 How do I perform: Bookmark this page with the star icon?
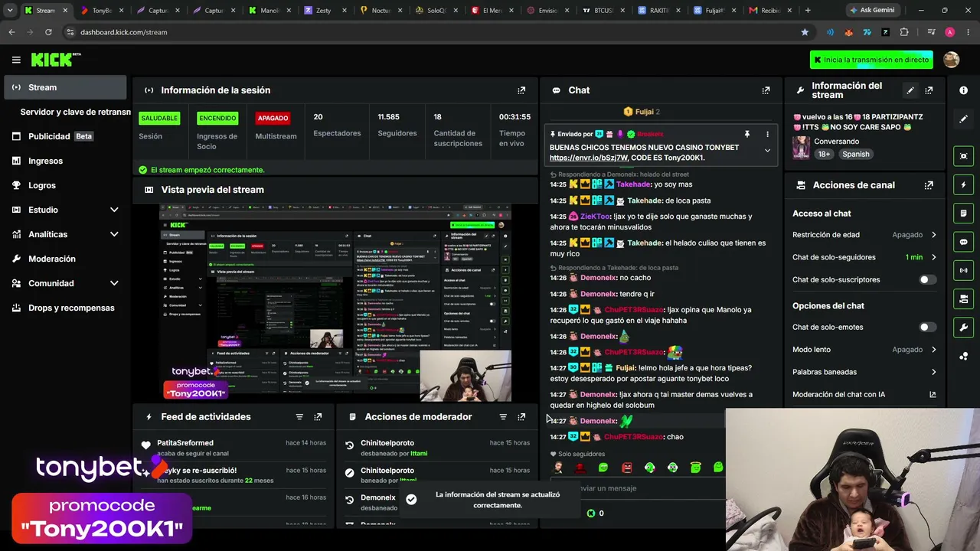click(x=805, y=32)
